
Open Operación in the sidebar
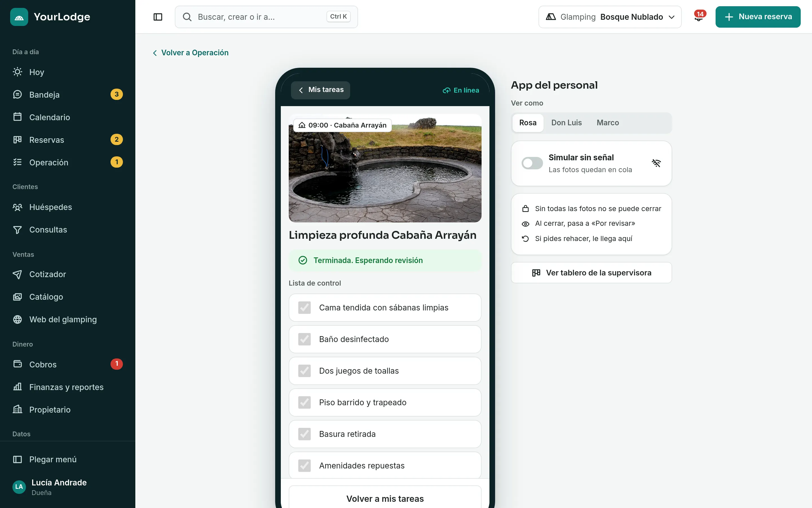67,162
